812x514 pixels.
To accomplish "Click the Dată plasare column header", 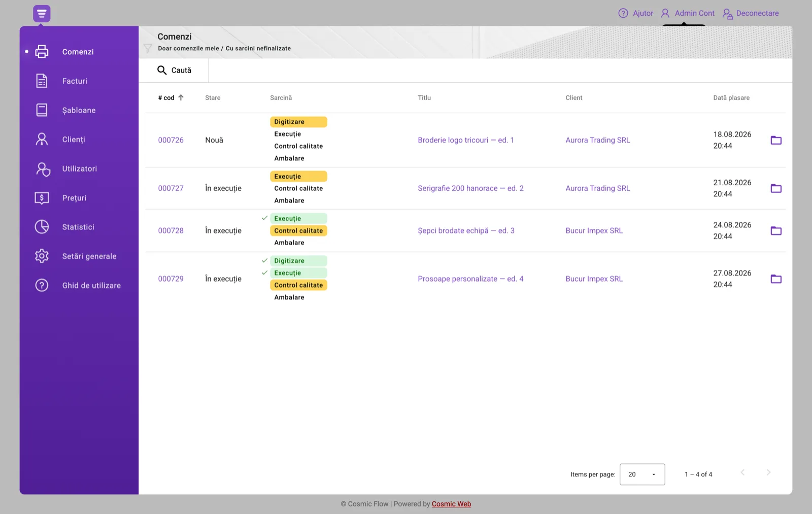I will point(731,98).
